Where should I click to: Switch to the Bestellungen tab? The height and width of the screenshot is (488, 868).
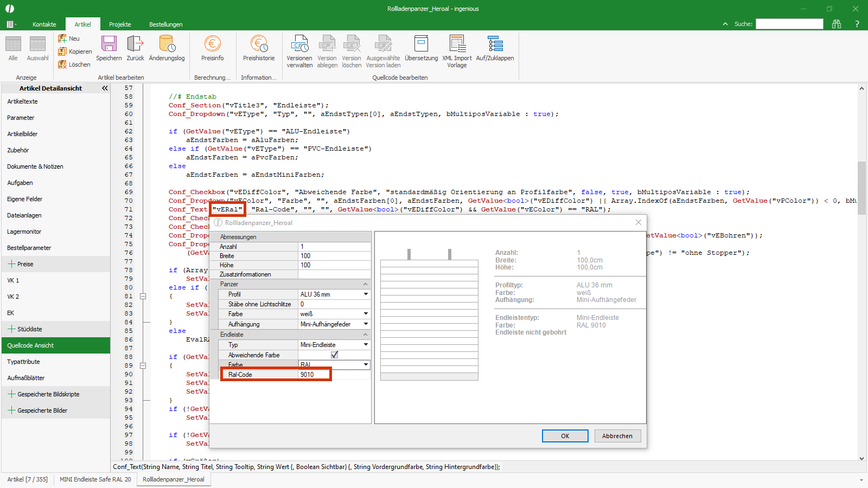165,24
